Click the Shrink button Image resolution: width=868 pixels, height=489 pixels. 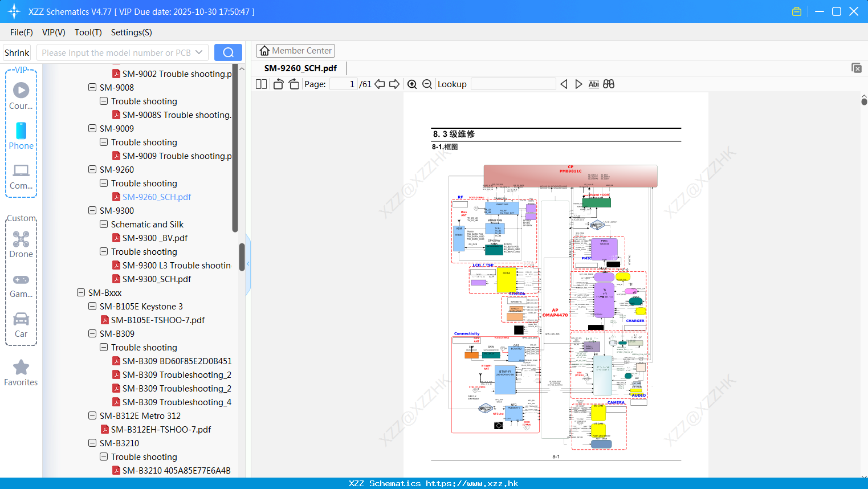click(x=17, y=52)
